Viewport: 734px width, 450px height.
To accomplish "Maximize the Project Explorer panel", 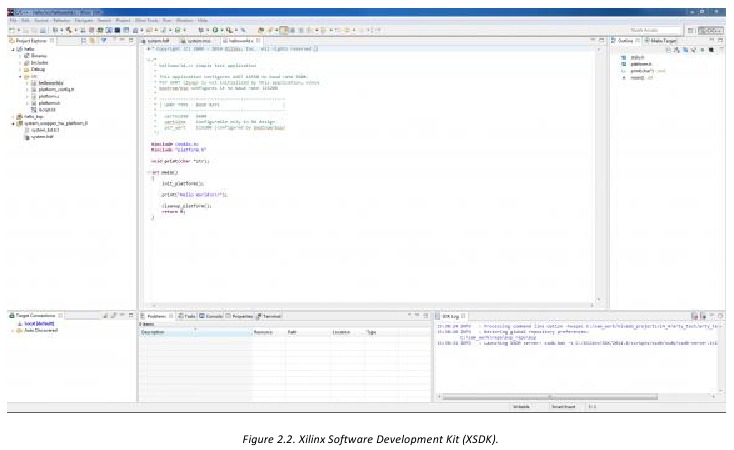I will pyautogui.click(x=131, y=41).
